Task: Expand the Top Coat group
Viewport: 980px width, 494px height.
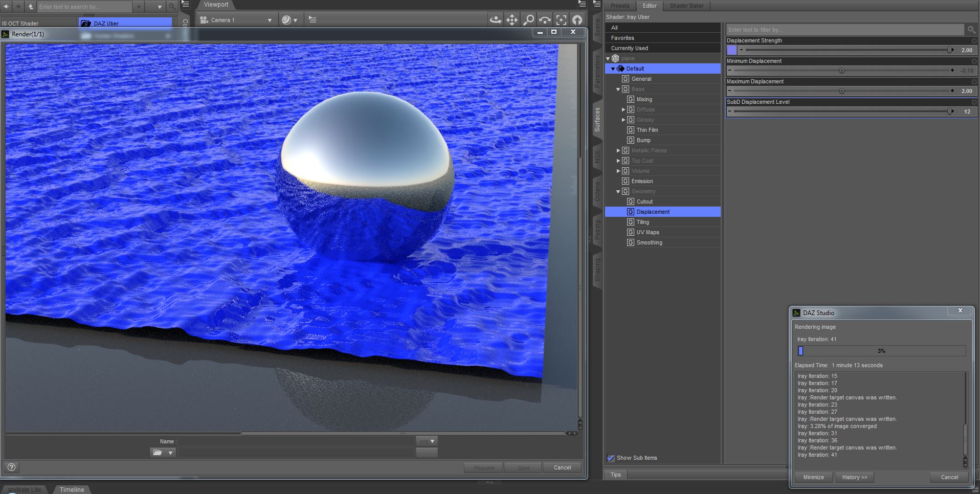Action: 618,161
